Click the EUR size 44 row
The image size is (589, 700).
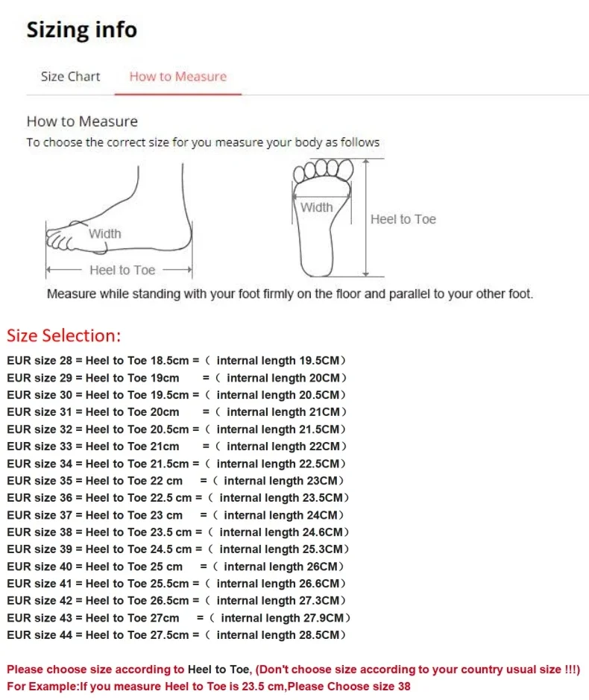[x=177, y=635]
